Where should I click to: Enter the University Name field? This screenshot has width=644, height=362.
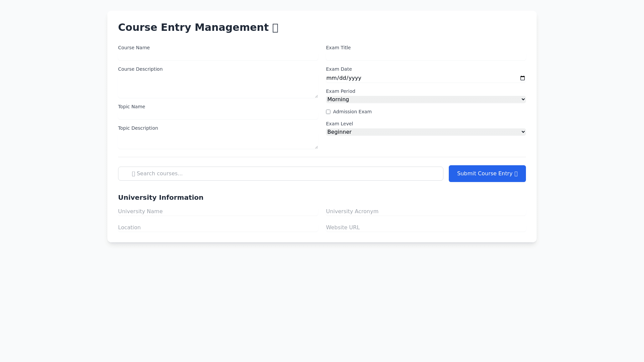click(218, 212)
